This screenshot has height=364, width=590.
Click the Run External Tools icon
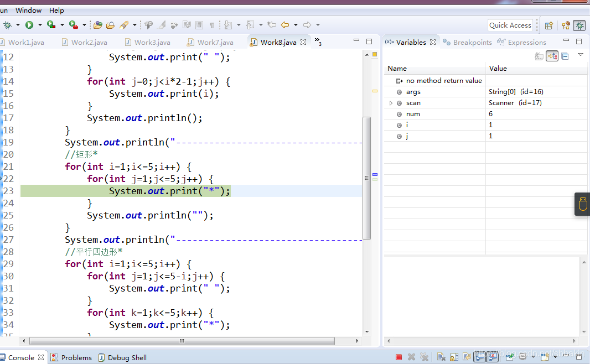(x=74, y=25)
